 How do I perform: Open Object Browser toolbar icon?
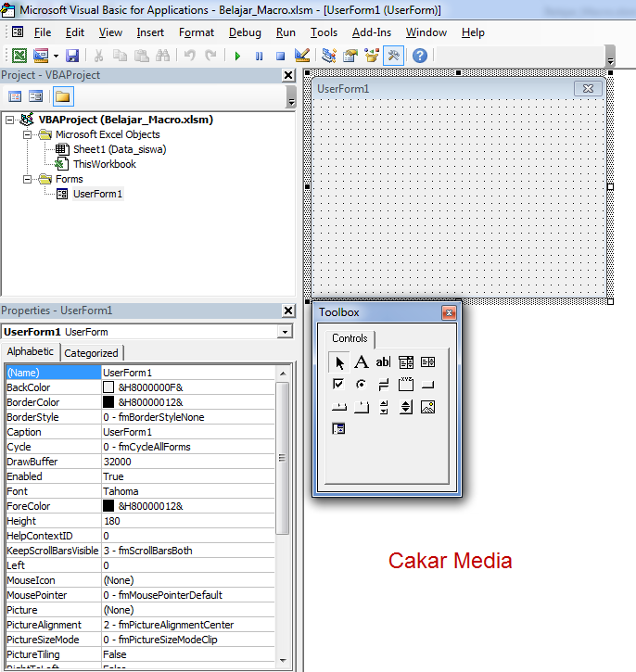[372, 56]
